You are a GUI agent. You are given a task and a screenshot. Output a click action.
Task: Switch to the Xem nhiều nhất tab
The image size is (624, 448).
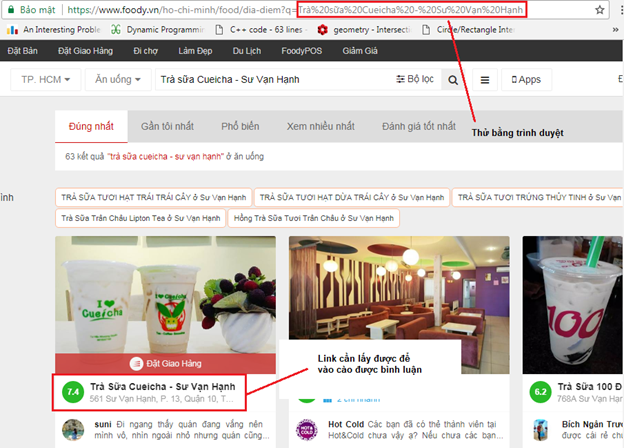[320, 127]
